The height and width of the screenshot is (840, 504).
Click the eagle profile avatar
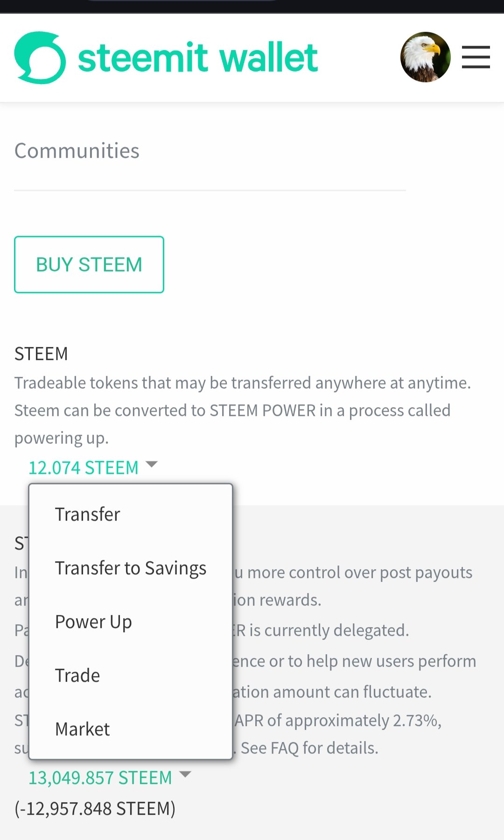(x=425, y=57)
